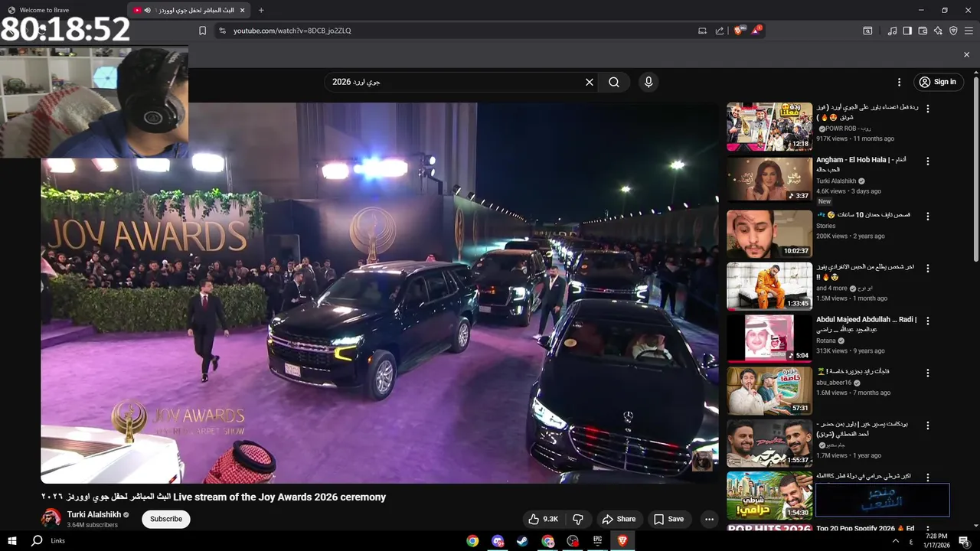Open YouTube settings three-dot menu
The width and height of the screenshot is (980, 551).
pos(900,82)
